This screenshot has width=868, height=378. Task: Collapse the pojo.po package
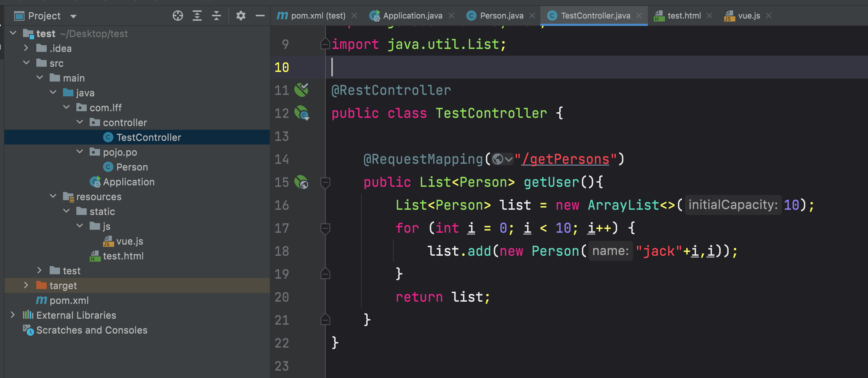80,152
